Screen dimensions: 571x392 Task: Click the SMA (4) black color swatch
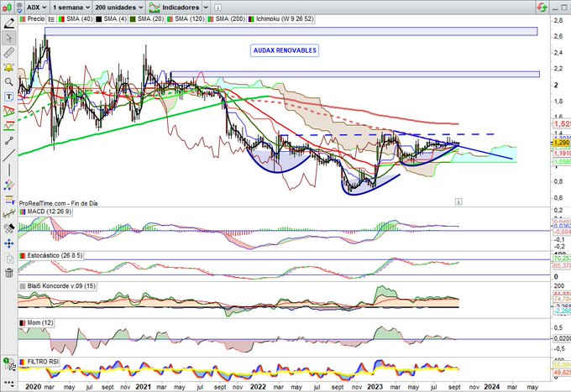tap(99, 19)
